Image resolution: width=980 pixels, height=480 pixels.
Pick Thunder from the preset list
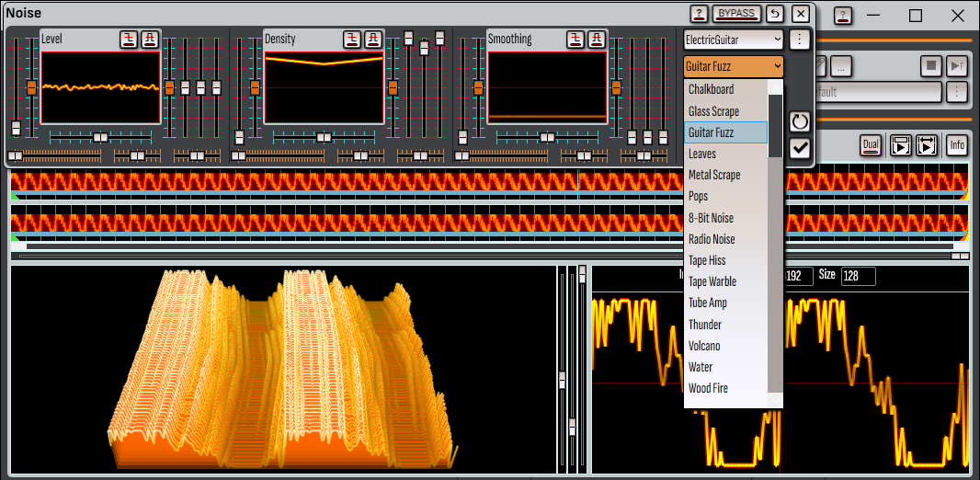pos(725,325)
